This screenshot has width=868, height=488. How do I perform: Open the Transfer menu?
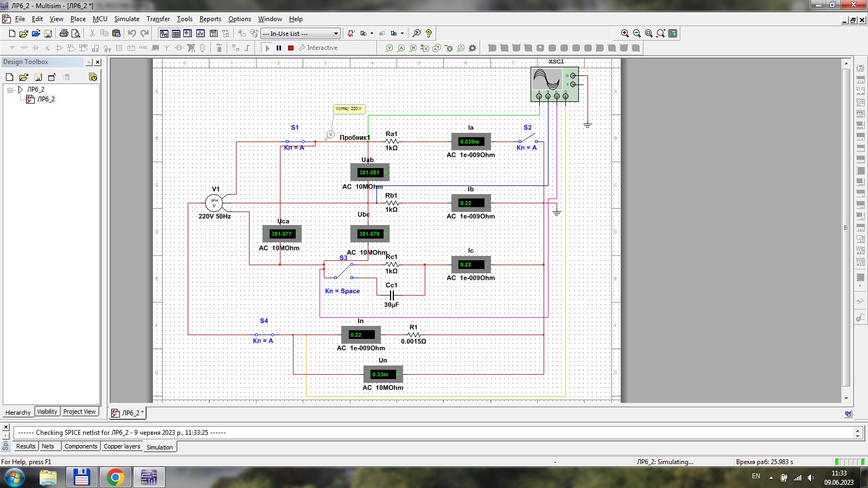coord(158,19)
